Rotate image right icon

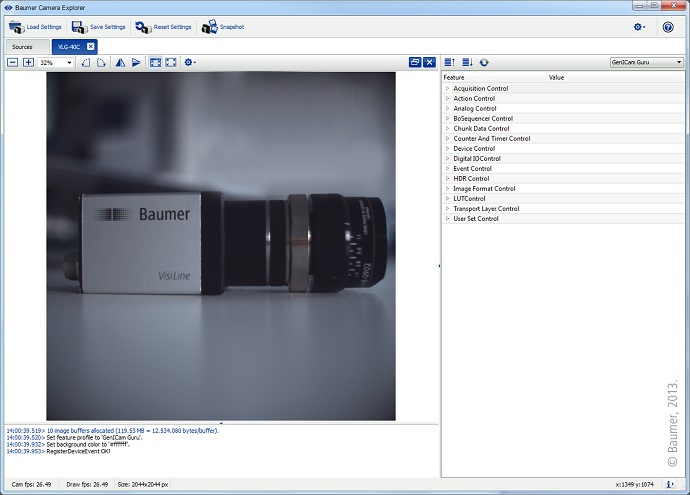[x=101, y=62]
